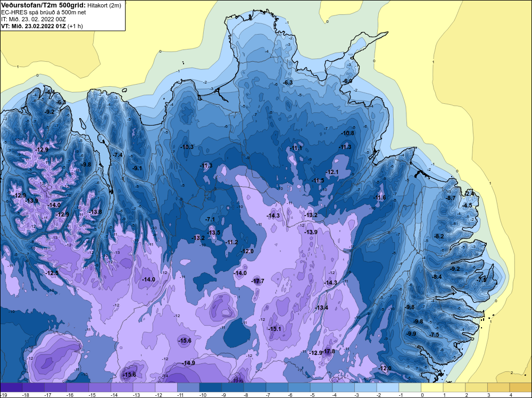Click legend swatch between -19 and -18 labels
This screenshot has height=398, width=532.
point(11,387)
